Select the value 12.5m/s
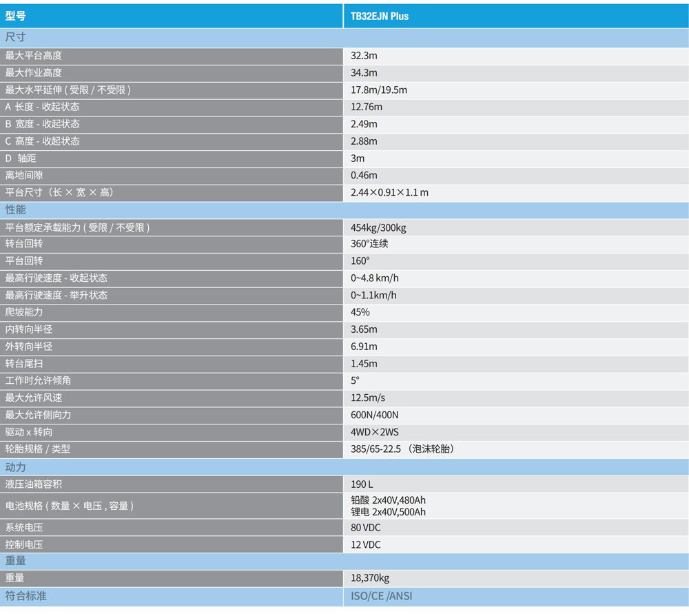The width and height of the screenshot is (689, 616). click(x=368, y=397)
